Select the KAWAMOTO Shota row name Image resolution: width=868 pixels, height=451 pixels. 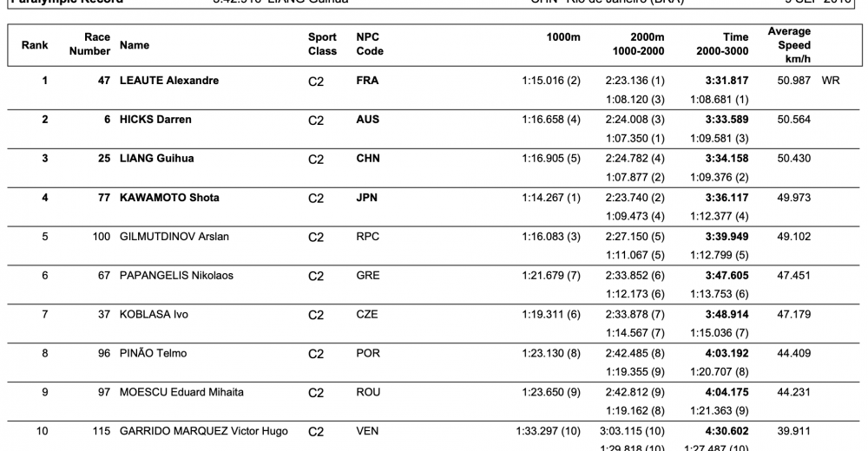point(168,198)
